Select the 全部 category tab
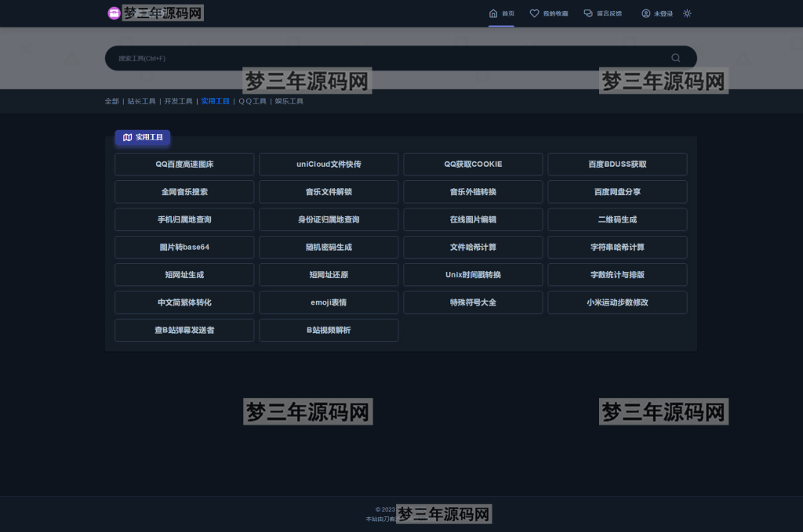The image size is (803, 532). [111, 101]
